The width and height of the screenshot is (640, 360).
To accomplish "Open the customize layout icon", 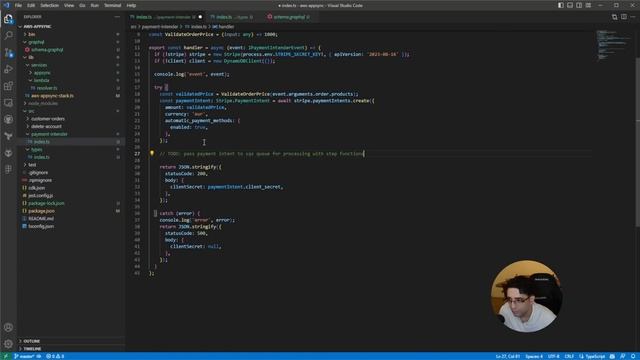I will pyautogui.click(x=588, y=5).
